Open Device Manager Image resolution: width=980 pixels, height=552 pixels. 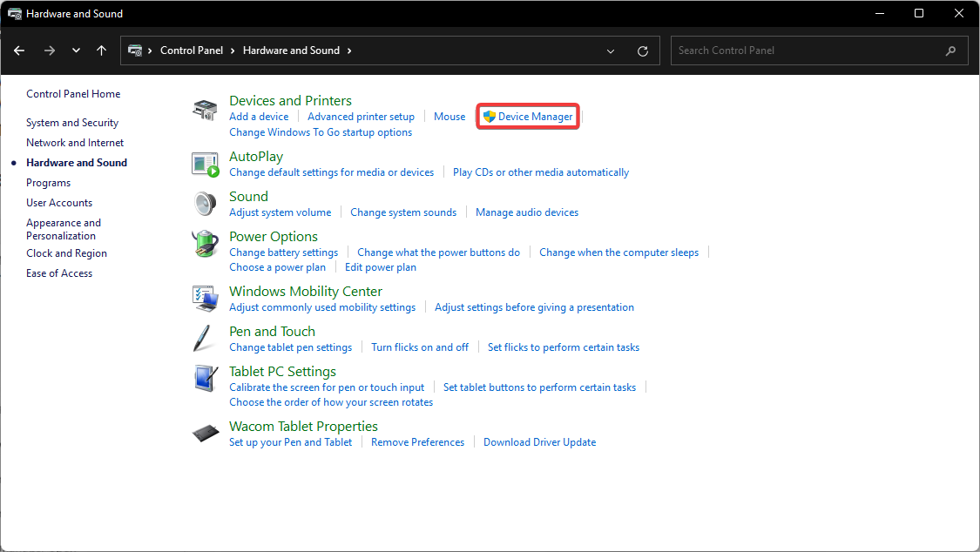[x=535, y=117]
